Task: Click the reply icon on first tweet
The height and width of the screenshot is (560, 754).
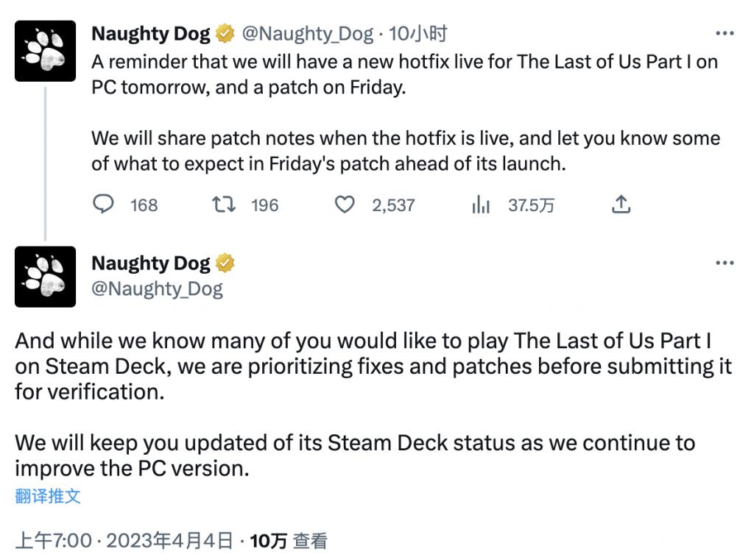Action: 103,205
